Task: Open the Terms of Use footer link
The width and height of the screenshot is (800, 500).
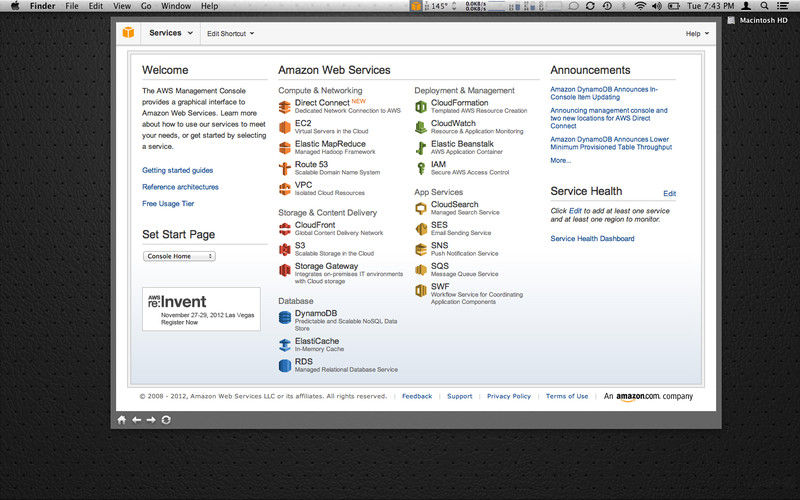Action: coord(567,396)
